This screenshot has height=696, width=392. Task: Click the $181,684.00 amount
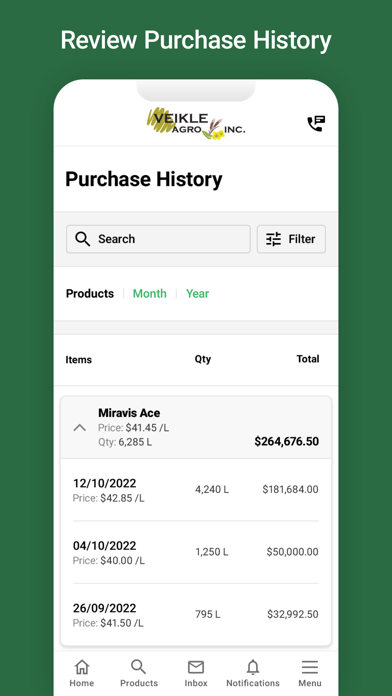pyautogui.click(x=290, y=490)
